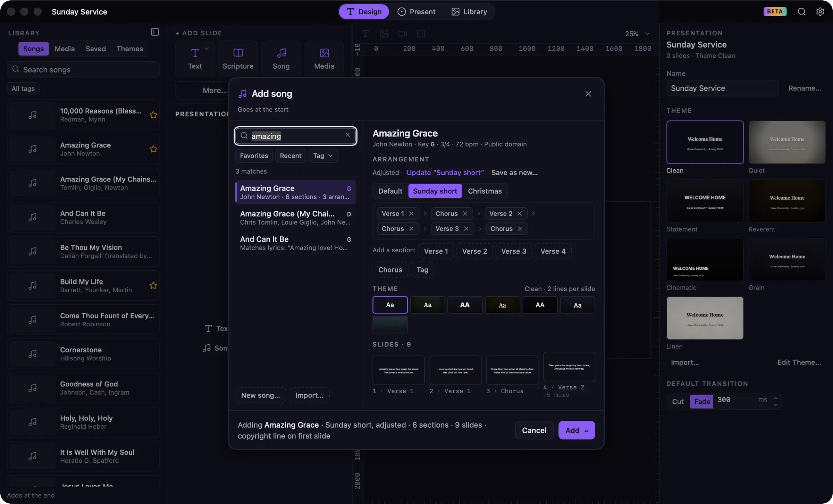The image size is (833, 504).
Task: Select the canvas image insert icon
Action: coord(384,34)
